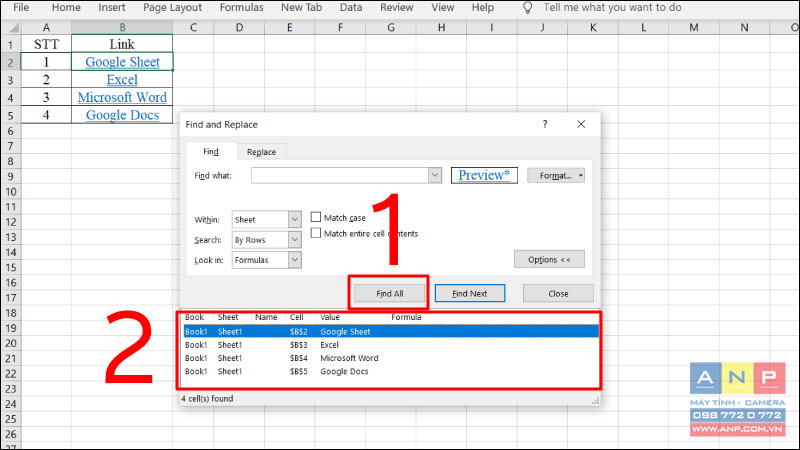Click the Find All button

point(389,293)
